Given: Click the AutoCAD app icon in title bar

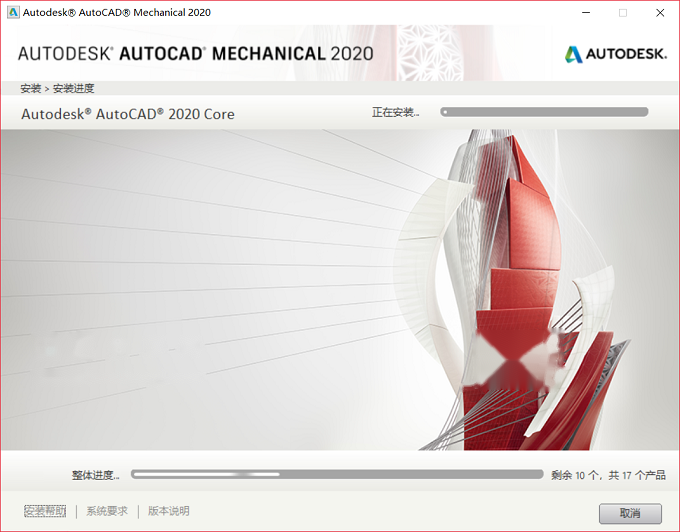Looking at the screenshot, I should pyautogui.click(x=13, y=12).
